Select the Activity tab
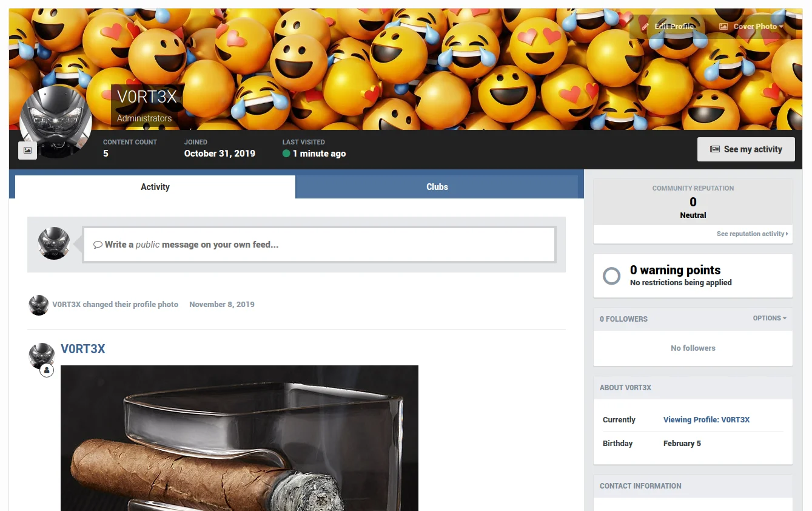 [x=155, y=187]
